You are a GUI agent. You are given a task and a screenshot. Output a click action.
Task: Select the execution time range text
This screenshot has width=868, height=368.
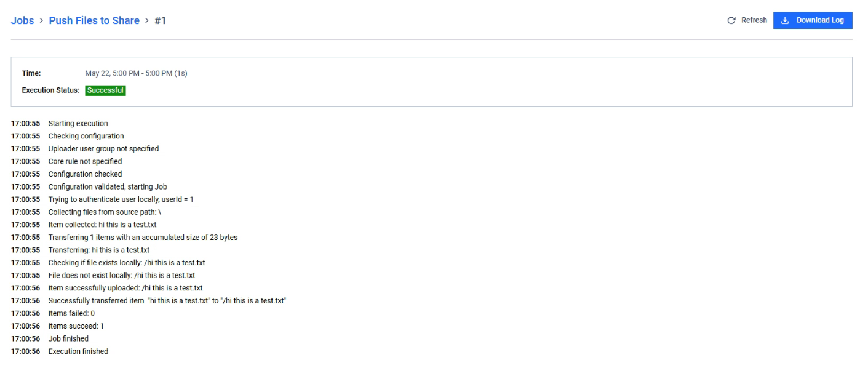click(136, 73)
